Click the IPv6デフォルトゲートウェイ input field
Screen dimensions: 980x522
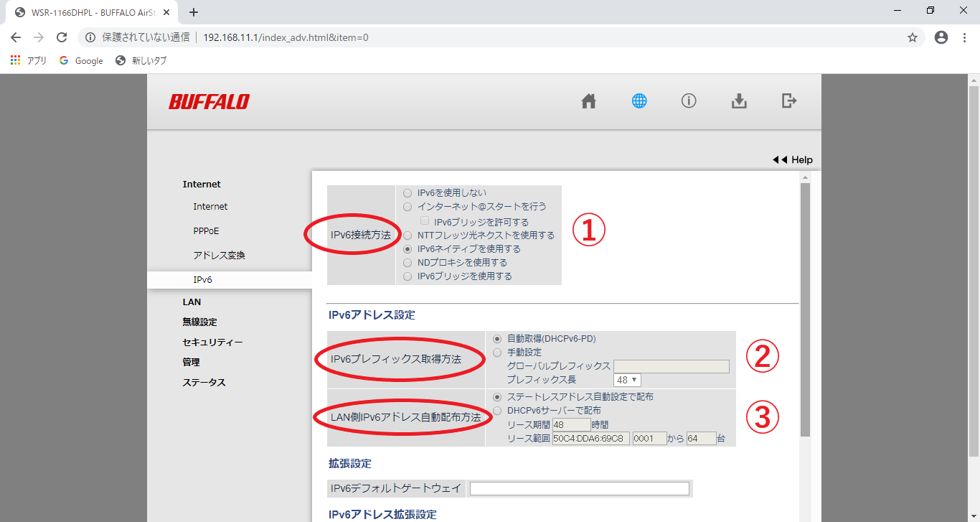click(579, 489)
